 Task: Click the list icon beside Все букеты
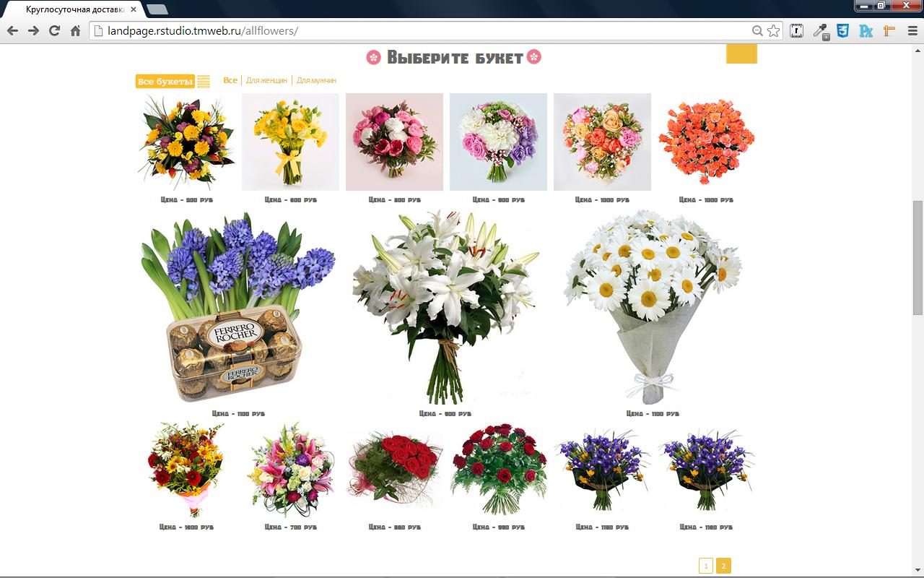[204, 82]
